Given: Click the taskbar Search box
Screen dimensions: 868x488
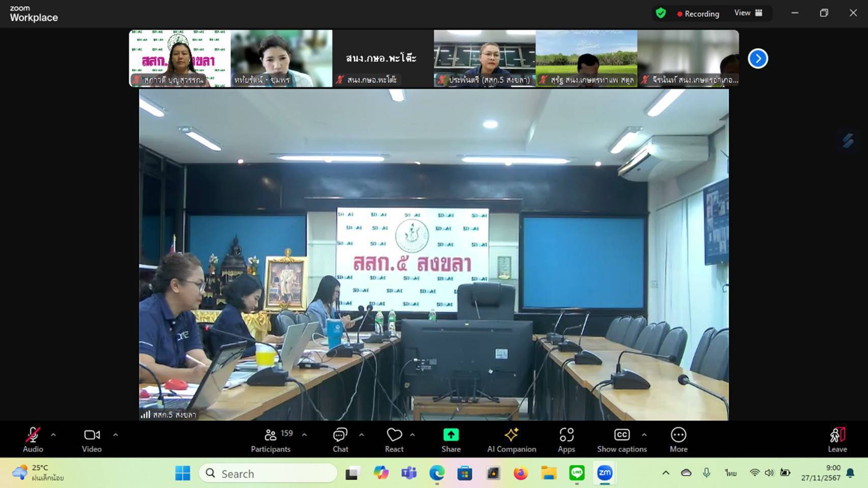Looking at the screenshot, I should pyautogui.click(x=268, y=473).
